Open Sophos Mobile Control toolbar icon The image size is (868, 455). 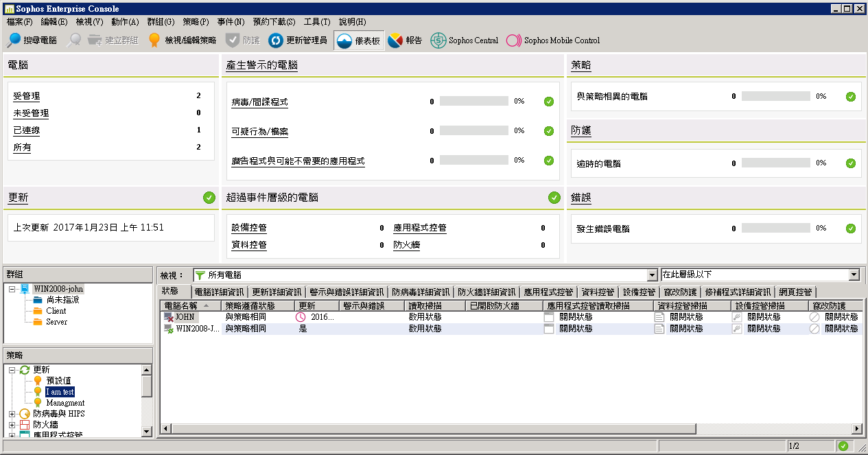[514, 40]
